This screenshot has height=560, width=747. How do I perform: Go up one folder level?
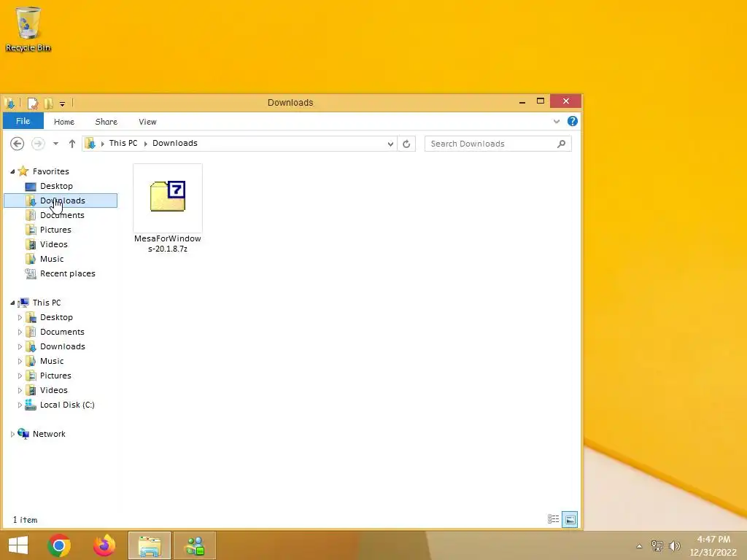pos(72,144)
